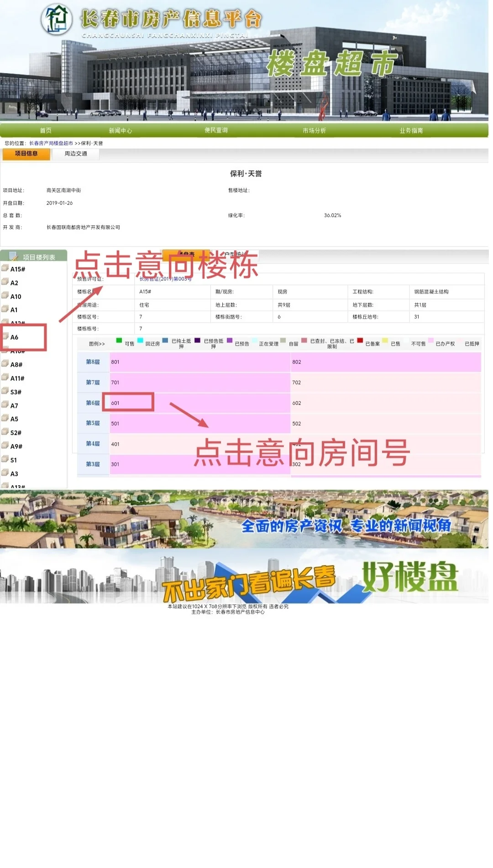Click the building icon beside A10
The width and height of the screenshot is (493, 868).
point(5,296)
